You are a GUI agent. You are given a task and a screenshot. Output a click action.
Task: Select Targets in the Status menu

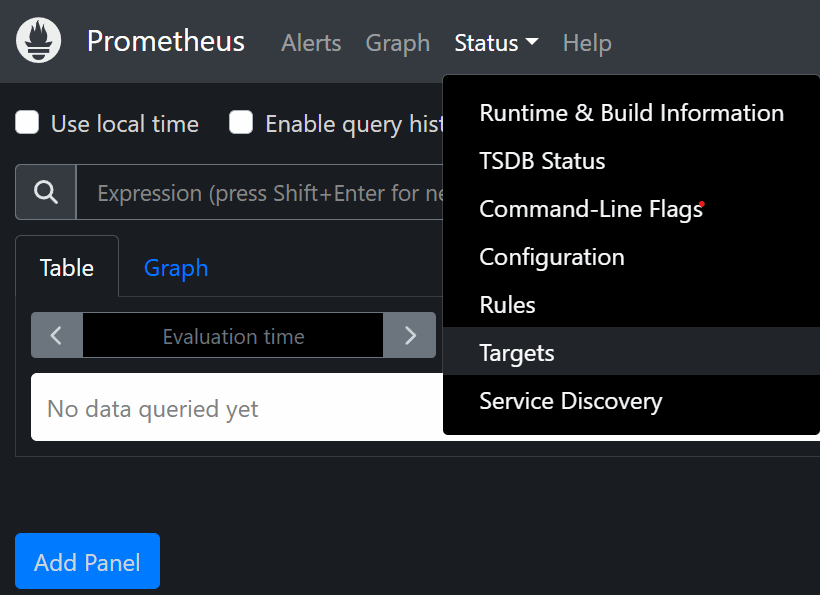[517, 353]
